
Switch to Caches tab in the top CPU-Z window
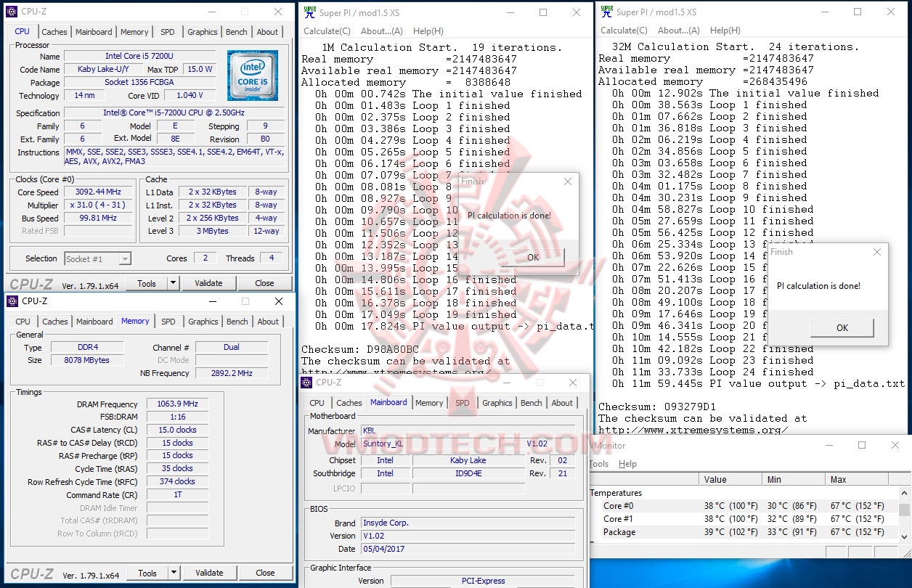pos(54,32)
